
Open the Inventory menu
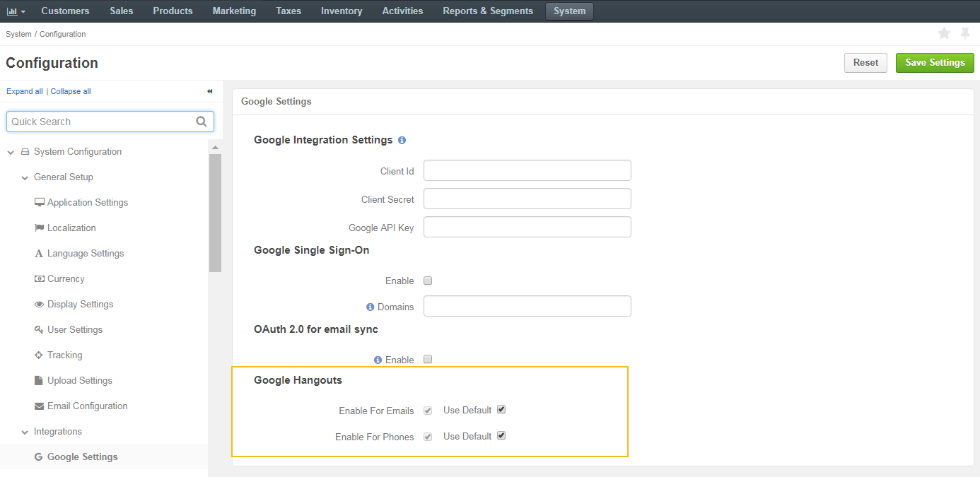pyautogui.click(x=342, y=11)
